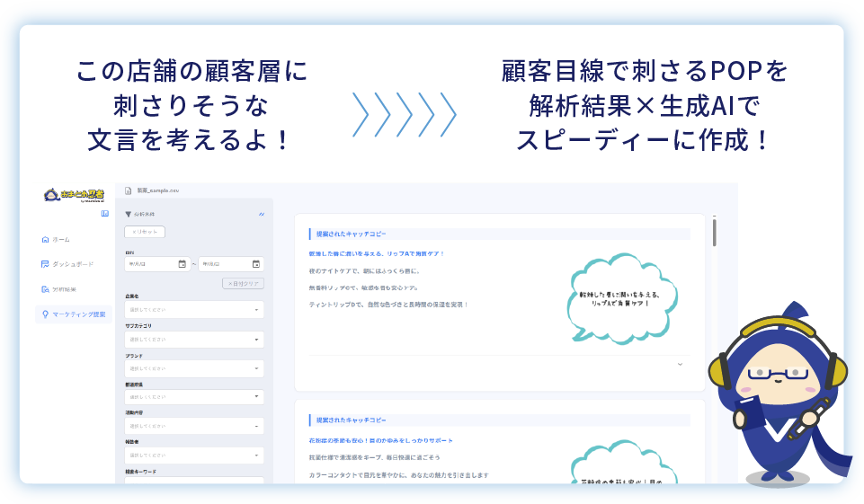Screen dimensions: 864x504
Task: Click the sample.csv file name
Action: coord(158,190)
